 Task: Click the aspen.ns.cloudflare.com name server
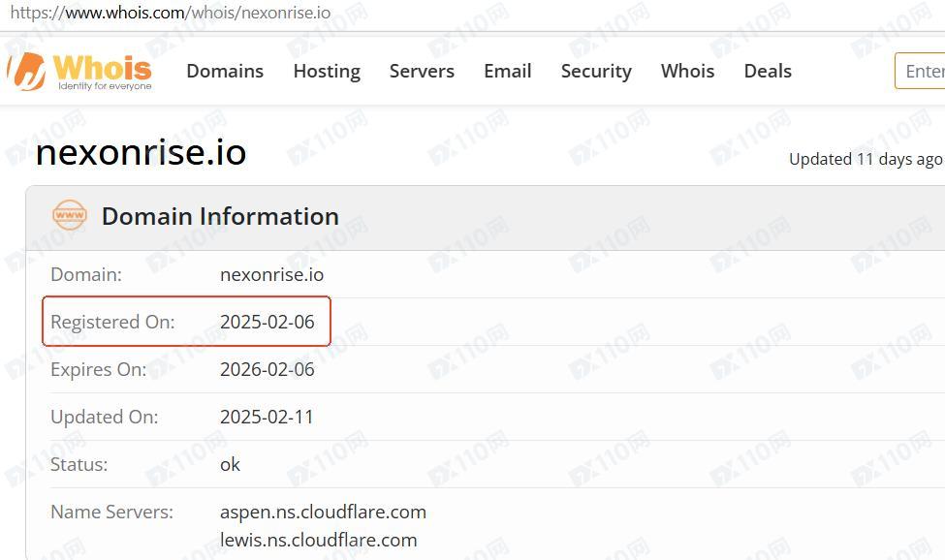tap(323, 512)
